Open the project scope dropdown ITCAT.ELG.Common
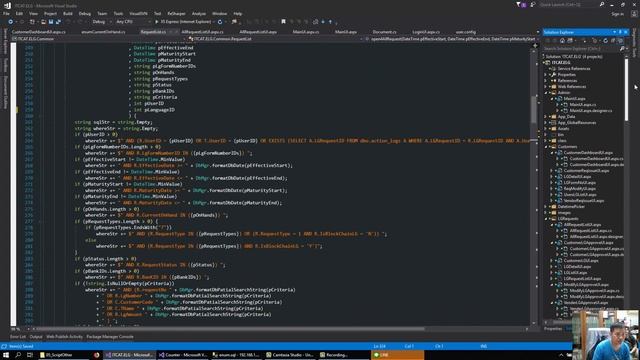The width and height of the screenshot is (640, 360). coord(99,39)
